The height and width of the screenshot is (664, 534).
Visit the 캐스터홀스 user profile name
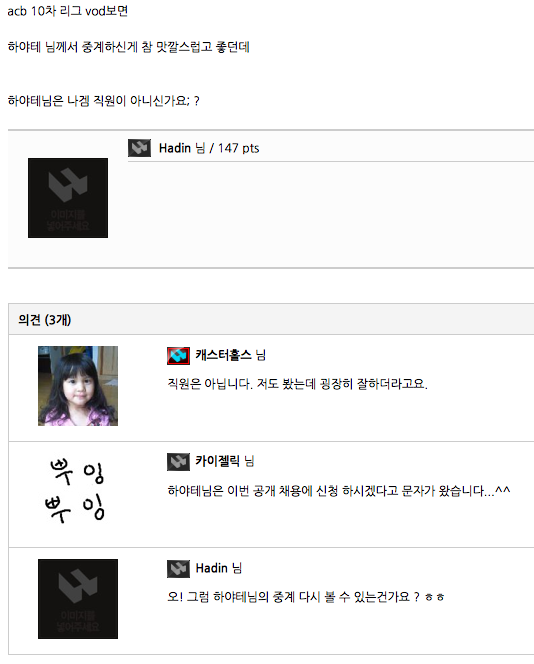[224, 355]
